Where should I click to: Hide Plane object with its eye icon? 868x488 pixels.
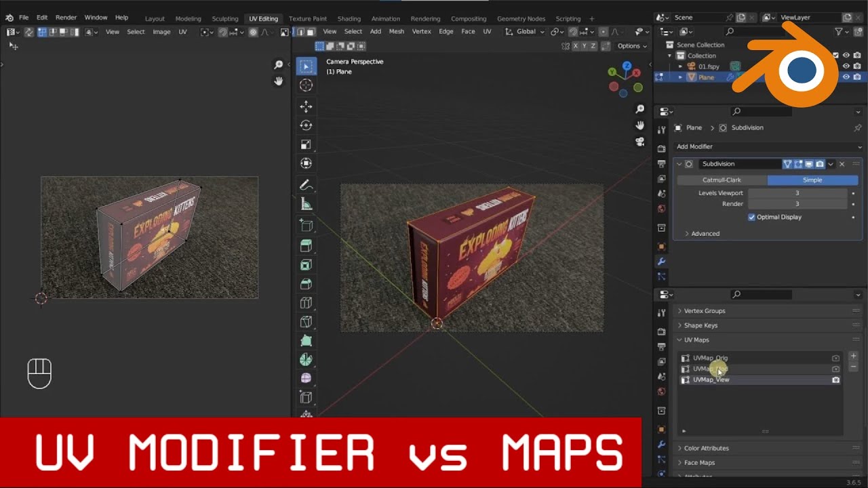(x=846, y=77)
